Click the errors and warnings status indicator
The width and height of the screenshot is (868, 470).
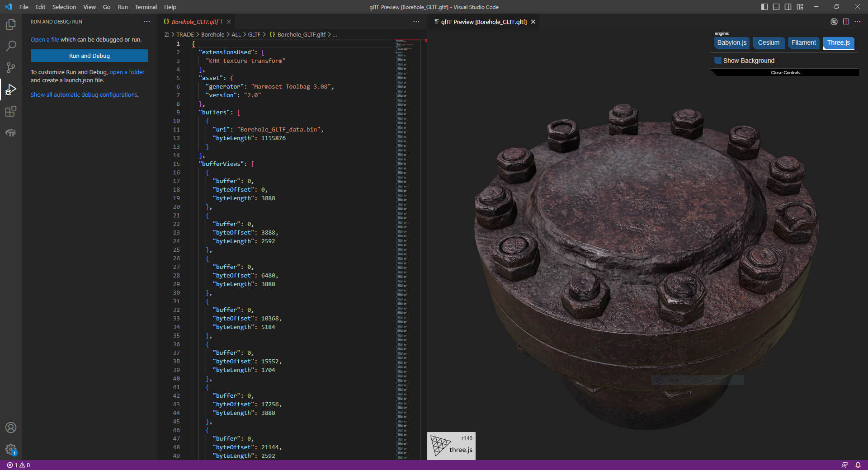[x=19, y=465]
